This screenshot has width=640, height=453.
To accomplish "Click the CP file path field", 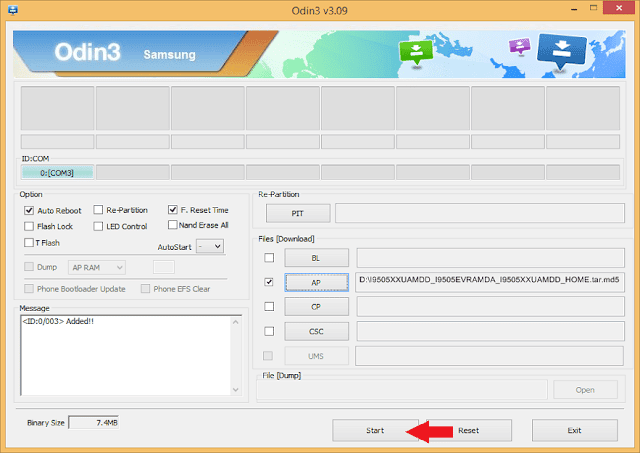I will [x=490, y=306].
